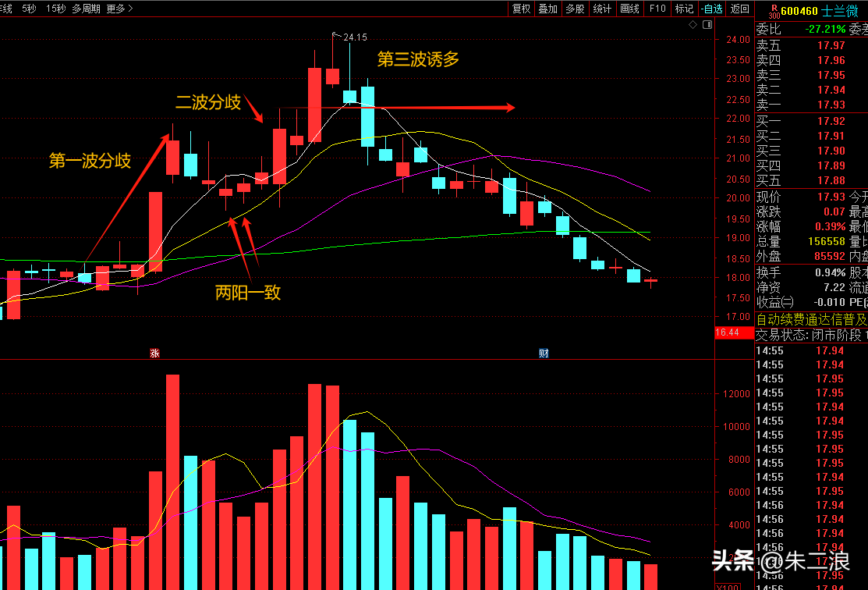Toggle 叠加 overlay mode

[547, 9]
